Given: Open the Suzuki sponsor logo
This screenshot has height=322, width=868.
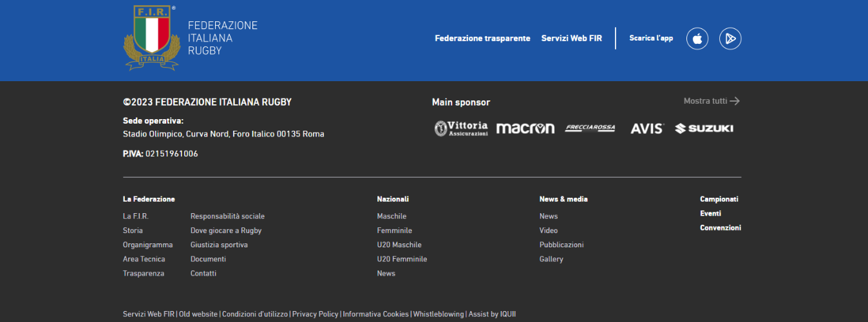Looking at the screenshot, I should click(x=704, y=128).
